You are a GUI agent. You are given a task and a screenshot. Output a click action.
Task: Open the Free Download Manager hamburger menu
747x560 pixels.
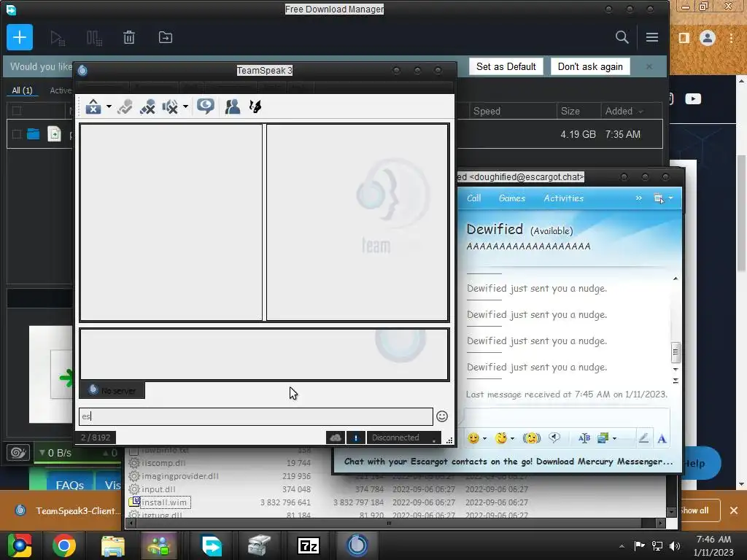652,37
